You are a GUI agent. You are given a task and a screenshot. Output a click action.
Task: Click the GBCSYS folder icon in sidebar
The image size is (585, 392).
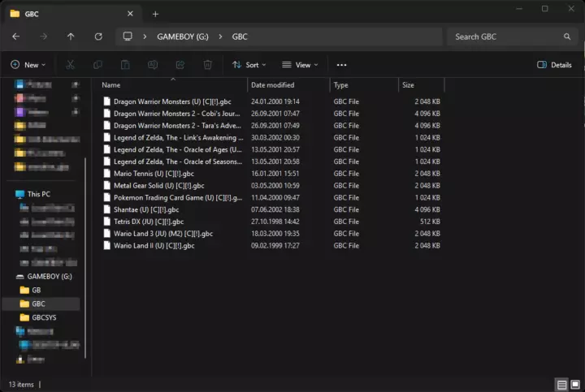click(x=24, y=317)
